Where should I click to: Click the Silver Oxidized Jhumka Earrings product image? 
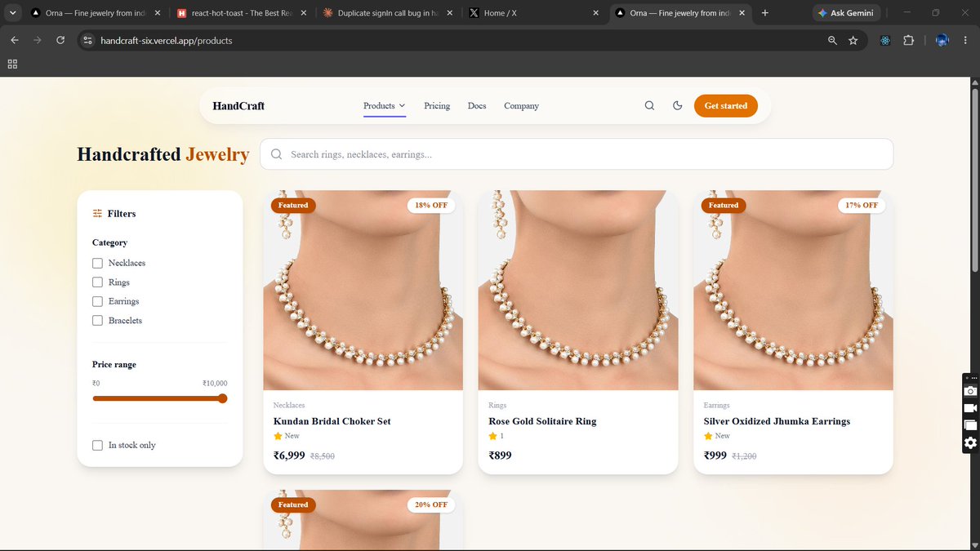[x=793, y=290]
